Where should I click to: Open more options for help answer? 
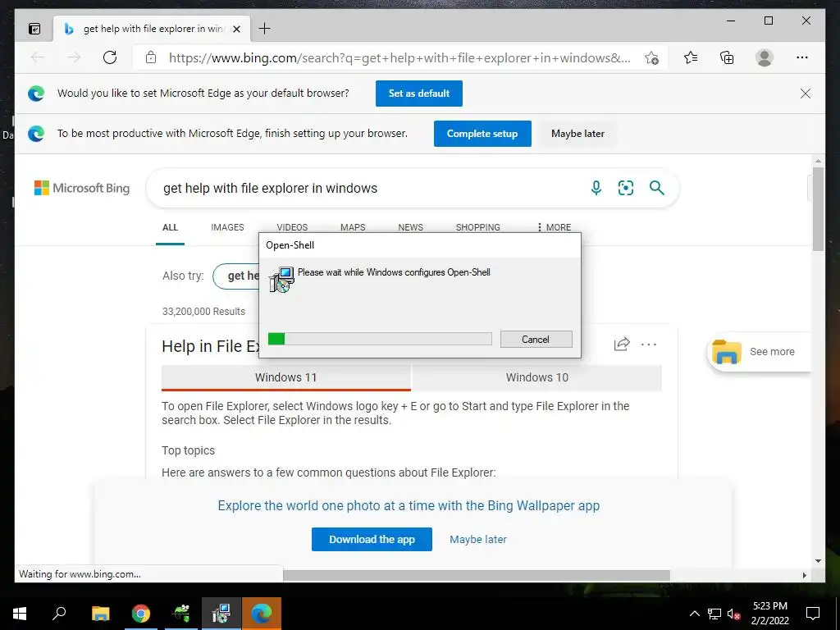pyautogui.click(x=649, y=345)
